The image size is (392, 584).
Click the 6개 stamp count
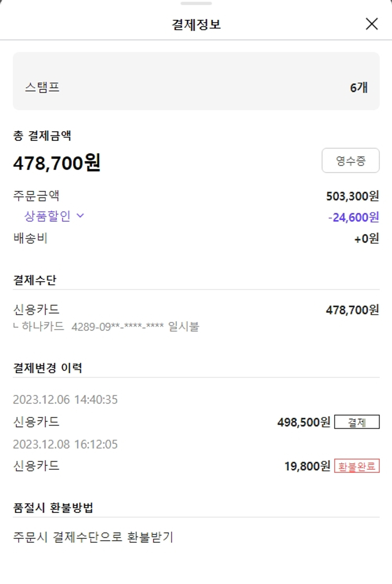click(x=359, y=87)
